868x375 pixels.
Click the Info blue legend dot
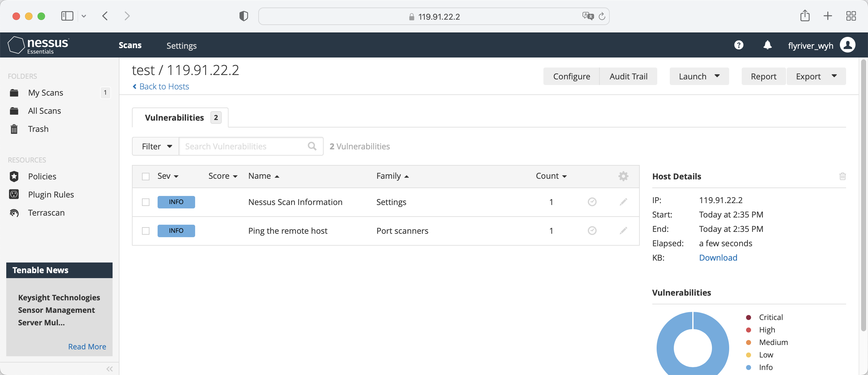(x=748, y=367)
